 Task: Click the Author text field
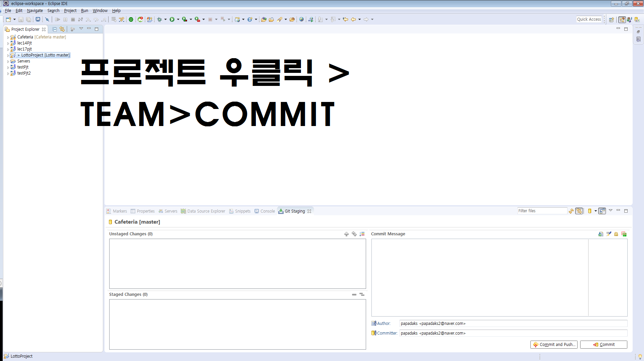(513, 324)
